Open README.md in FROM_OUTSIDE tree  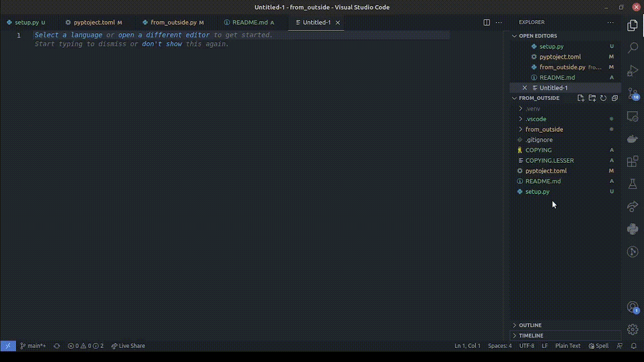click(x=566, y=181)
